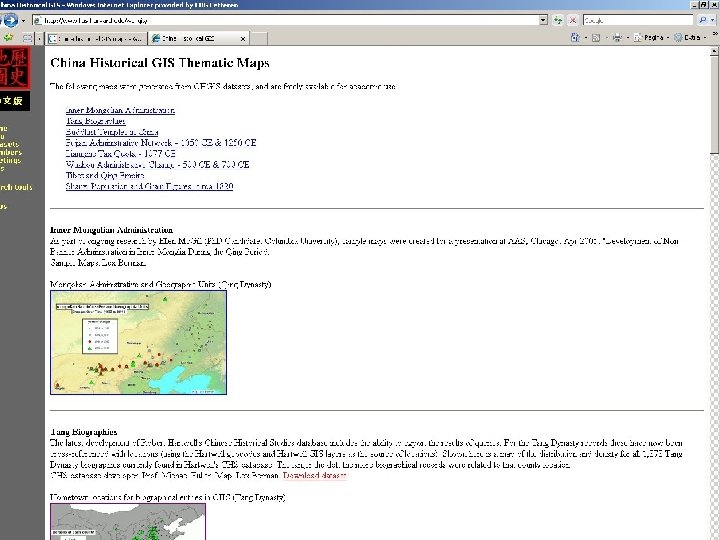Open a new blank tab

click(259, 39)
